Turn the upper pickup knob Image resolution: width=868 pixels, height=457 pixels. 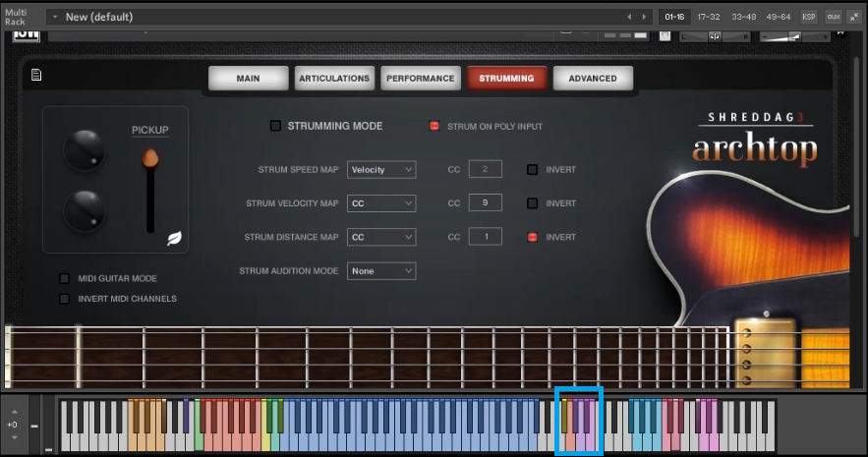click(85, 150)
